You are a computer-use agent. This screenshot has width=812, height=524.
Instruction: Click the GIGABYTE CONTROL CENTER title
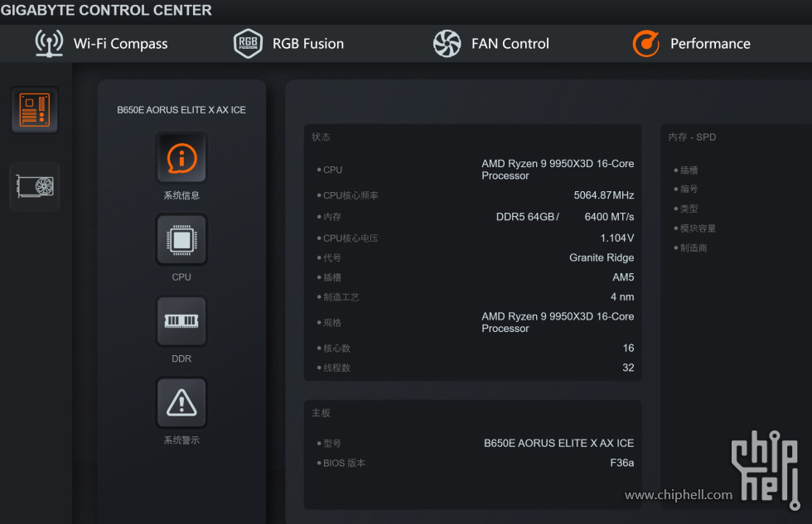[x=106, y=10]
